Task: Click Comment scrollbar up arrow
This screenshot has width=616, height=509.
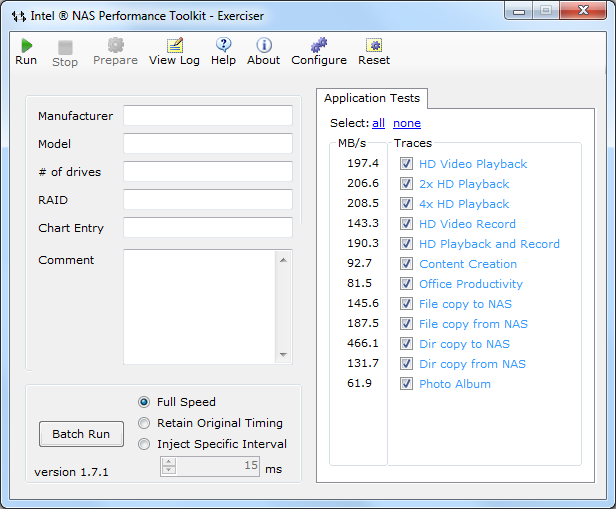Action: click(283, 260)
